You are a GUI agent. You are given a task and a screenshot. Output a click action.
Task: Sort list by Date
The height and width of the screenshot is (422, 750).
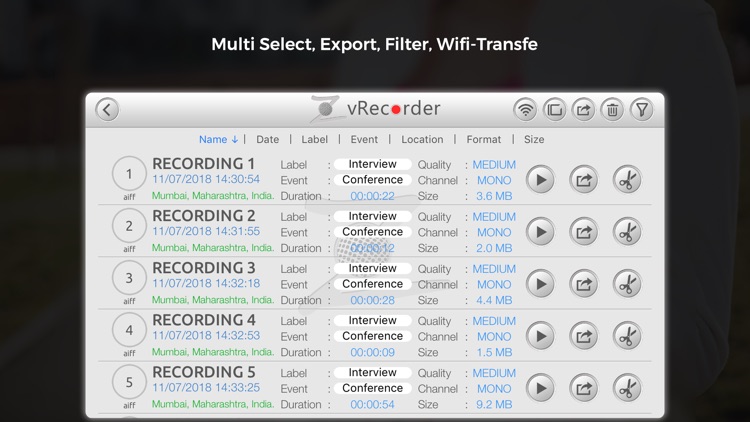267,139
